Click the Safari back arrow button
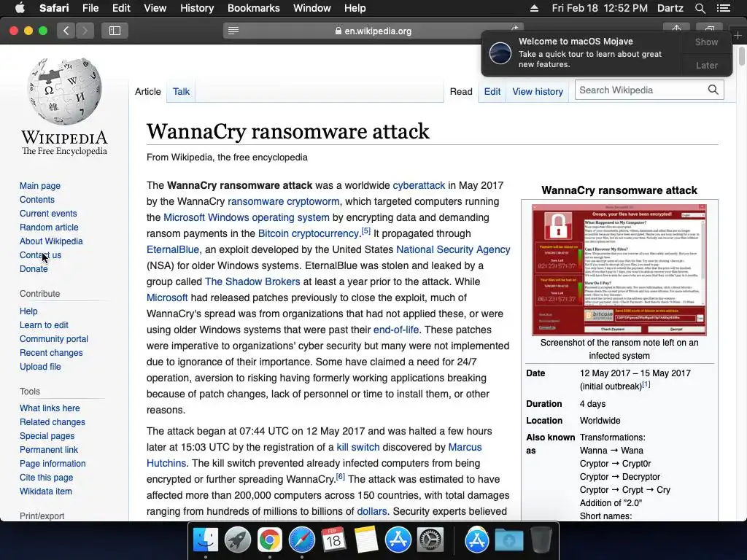This screenshot has height=560, width=747. tap(66, 31)
